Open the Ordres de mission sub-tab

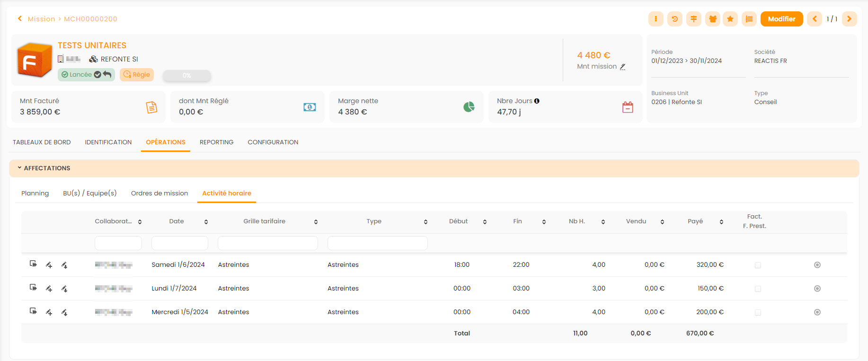(159, 193)
